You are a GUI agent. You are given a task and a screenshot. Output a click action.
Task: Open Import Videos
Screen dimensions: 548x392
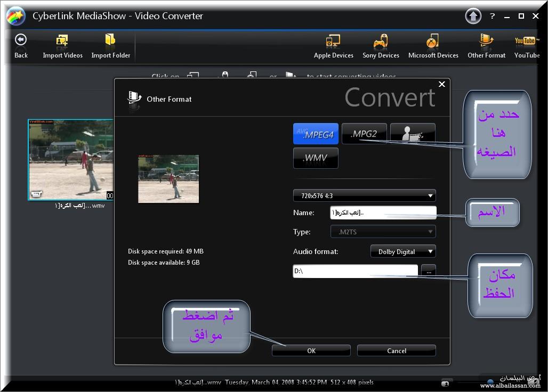62,45
